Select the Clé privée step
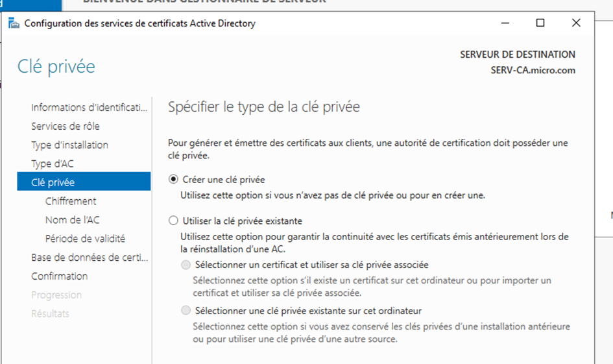 (84, 182)
